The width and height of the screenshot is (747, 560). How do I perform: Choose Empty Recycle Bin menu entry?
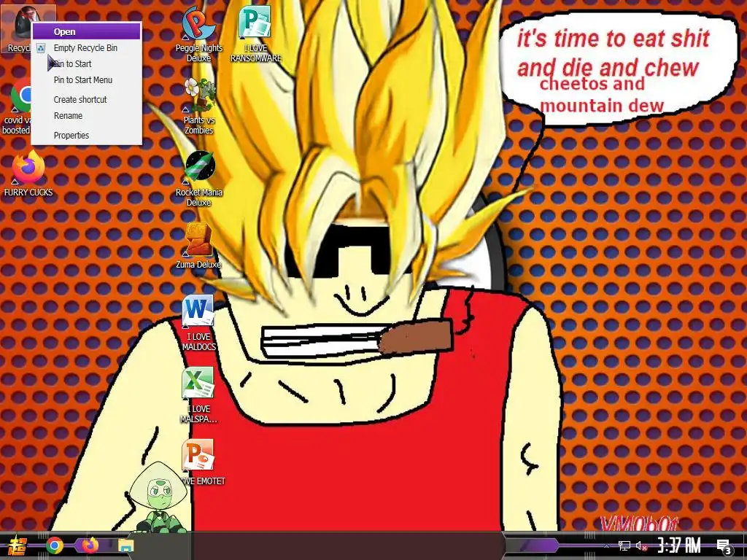[85, 47]
